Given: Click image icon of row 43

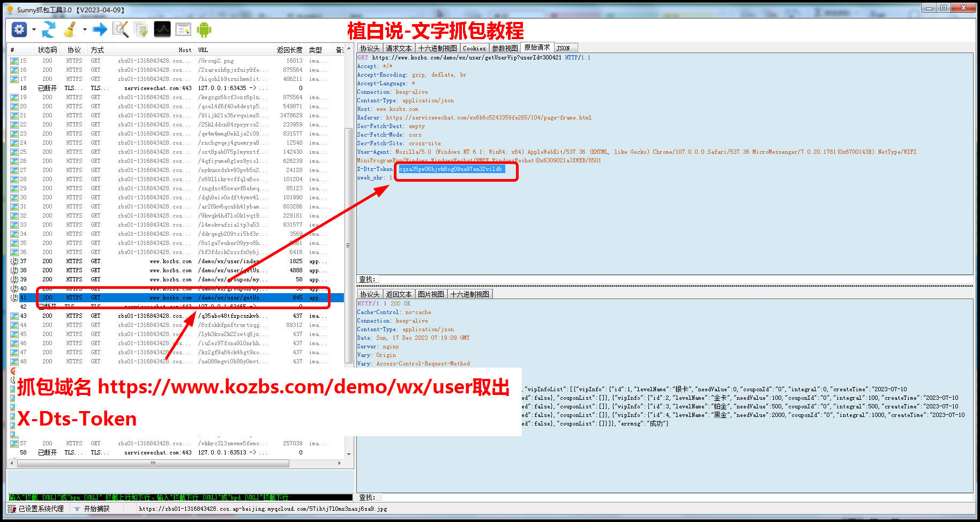Looking at the screenshot, I should 14,316.
